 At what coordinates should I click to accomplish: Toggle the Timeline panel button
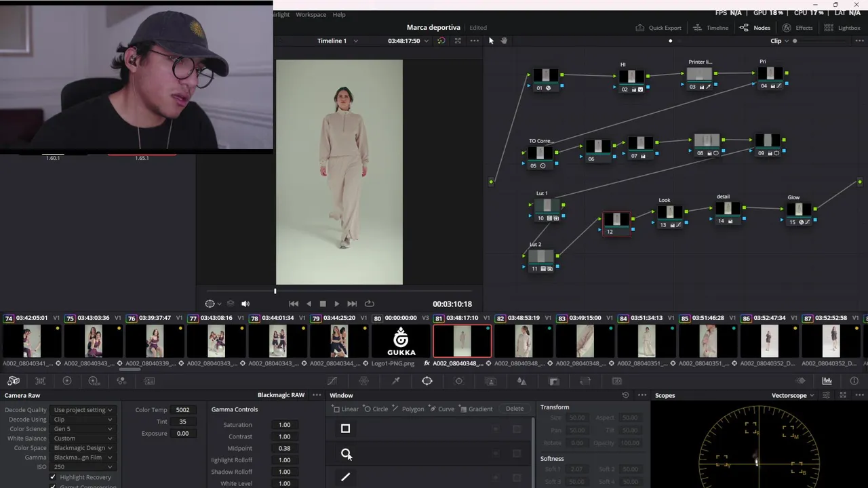pyautogui.click(x=711, y=28)
